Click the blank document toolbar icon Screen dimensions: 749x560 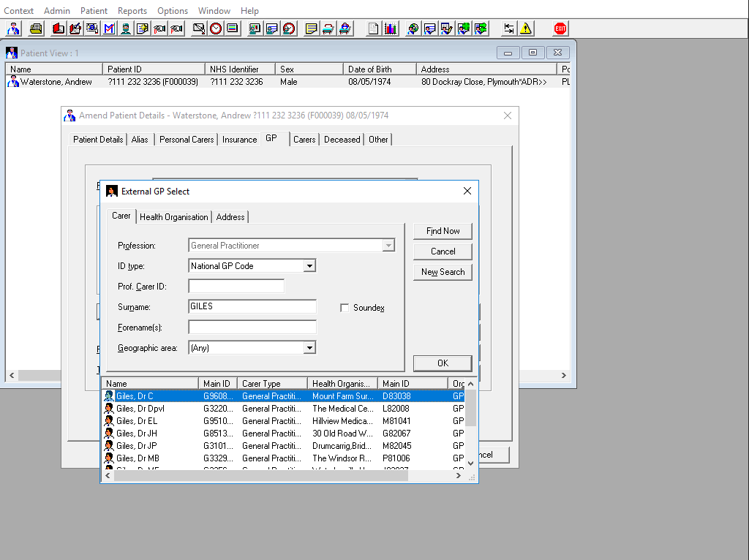click(x=373, y=29)
